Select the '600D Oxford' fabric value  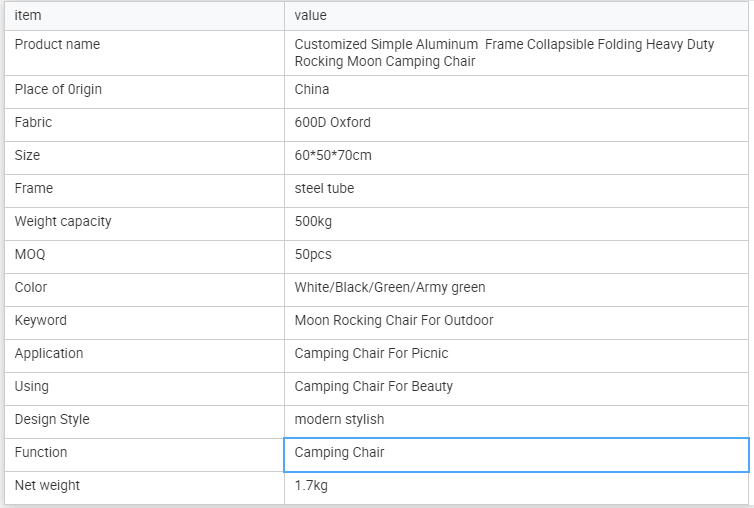click(332, 123)
